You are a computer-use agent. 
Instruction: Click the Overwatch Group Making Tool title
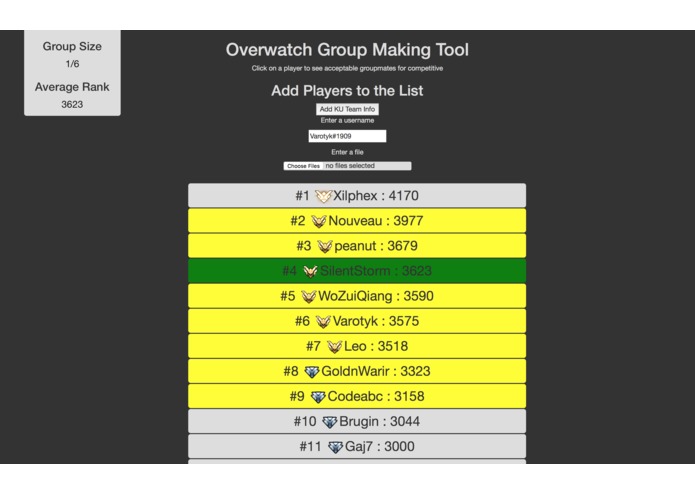(x=347, y=50)
